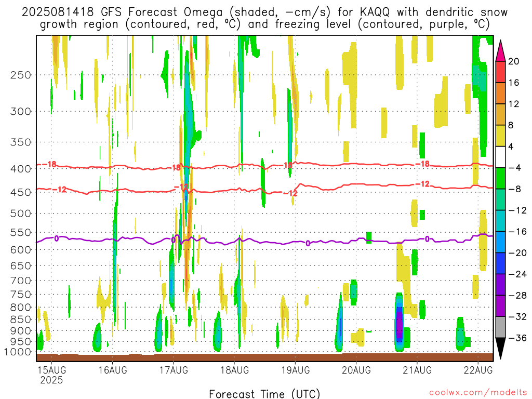532x399 pixels.
Task: Click the 18AUG time axis label
Action: [x=234, y=370]
